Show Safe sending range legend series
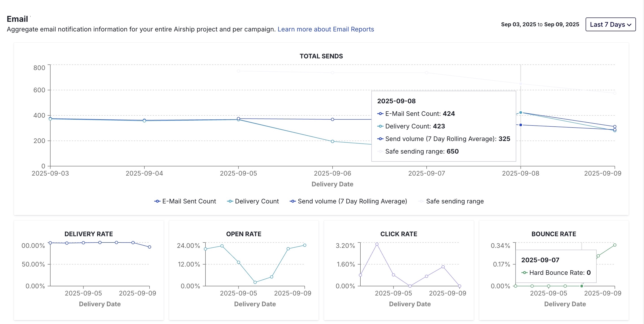This screenshot has width=644, height=324. (x=454, y=201)
